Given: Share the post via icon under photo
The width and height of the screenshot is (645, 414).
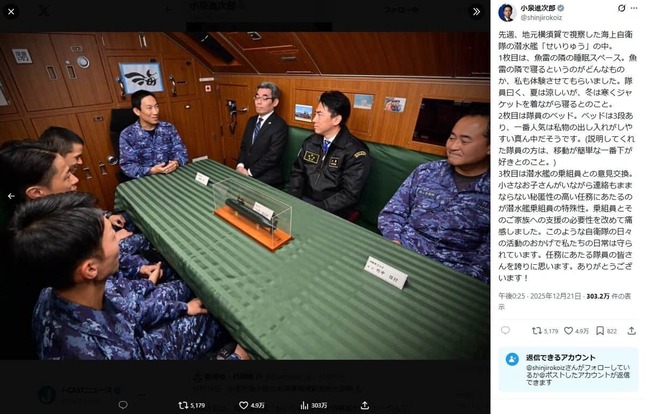Looking at the screenshot, I should pyautogui.click(x=364, y=405).
